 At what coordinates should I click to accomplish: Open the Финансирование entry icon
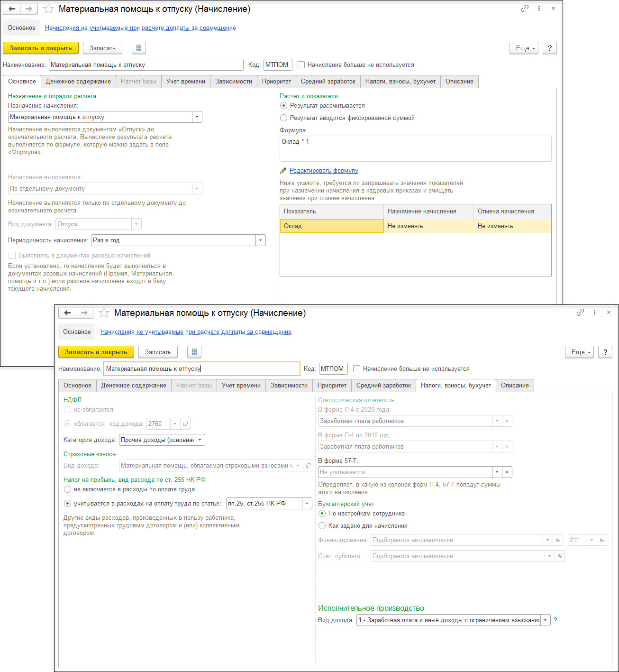point(558,540)
